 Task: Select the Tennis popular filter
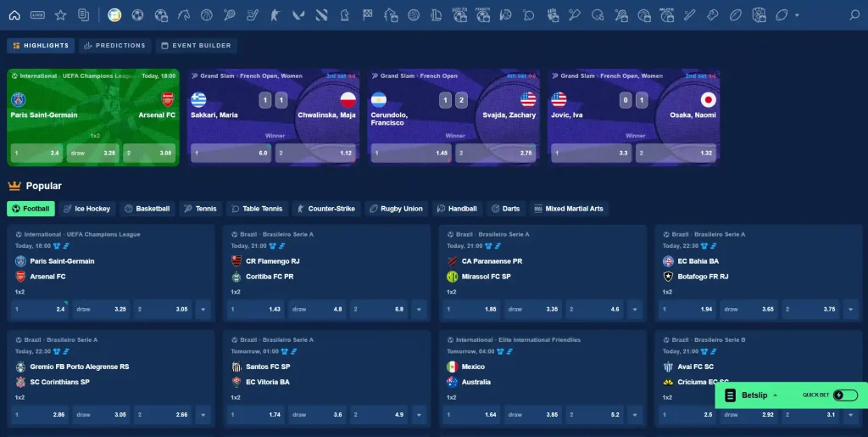(200, 209)
